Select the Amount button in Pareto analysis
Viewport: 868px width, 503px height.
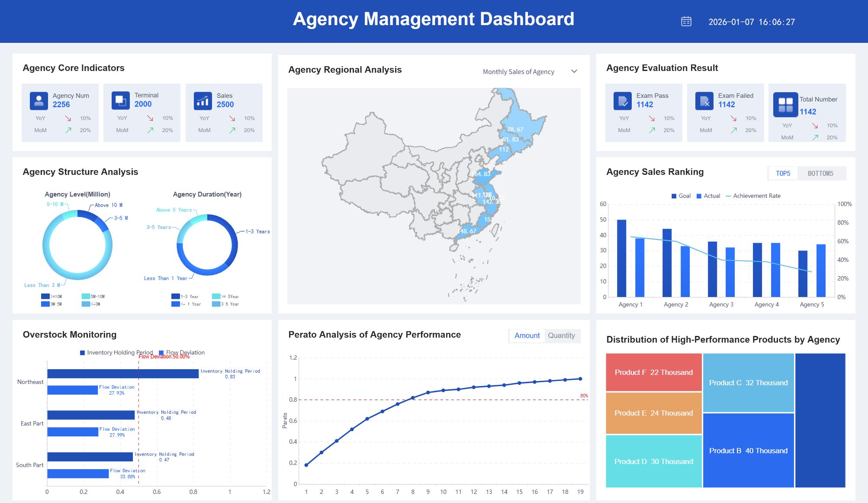coord(527,335)
